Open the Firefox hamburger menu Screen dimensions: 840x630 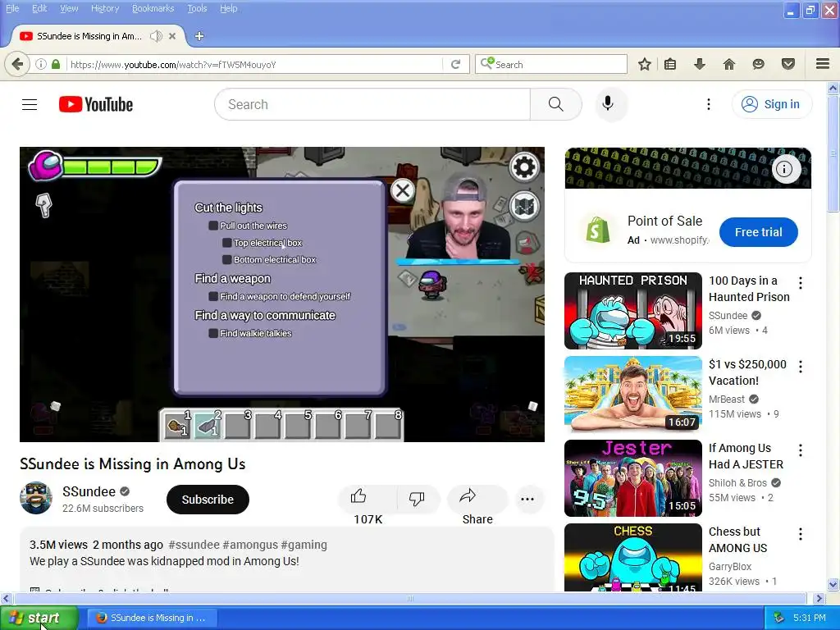pyautogui.click(x=823, y=64)
